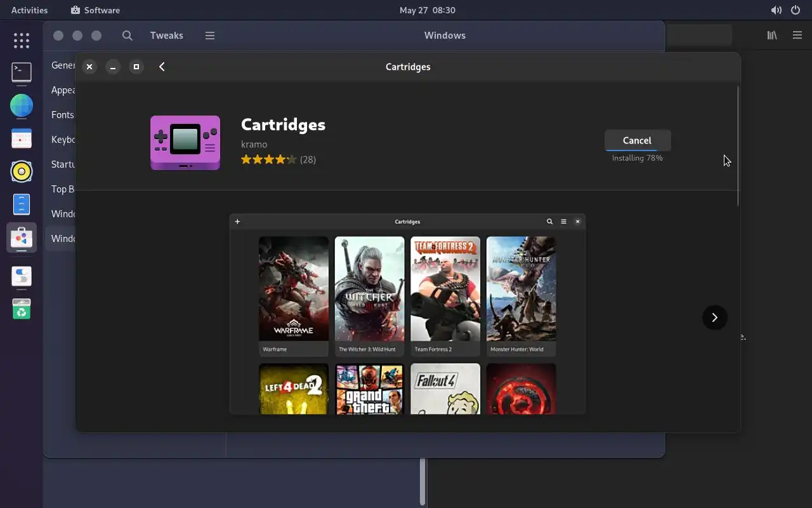Open the volume indicator in top bar
The height and width of the screenshot is (508, 812).
tap(776, 10)
